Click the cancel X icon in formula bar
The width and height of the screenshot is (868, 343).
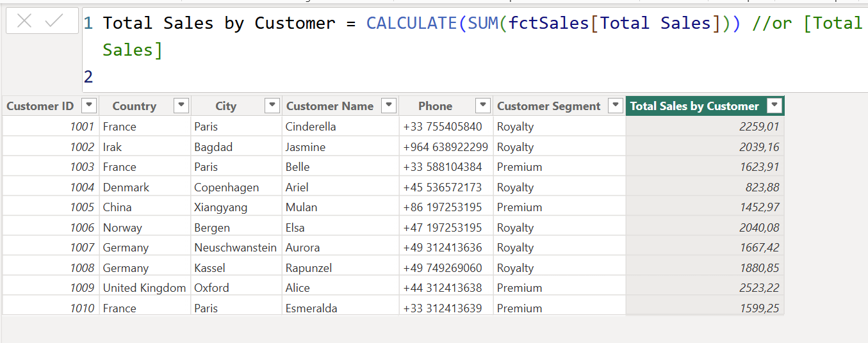pyautogui.click(x=24, y=21)
